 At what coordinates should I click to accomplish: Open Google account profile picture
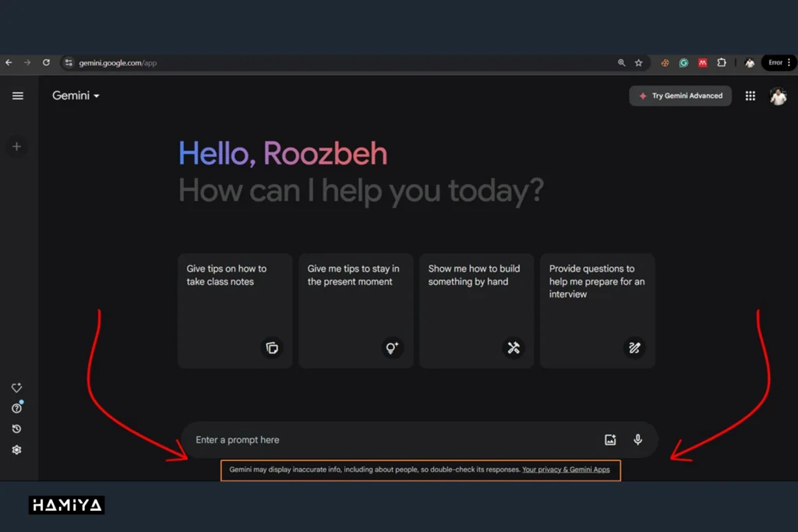[x=779, y=96]
